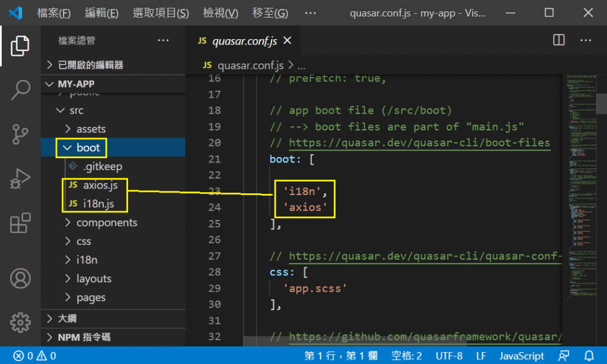This screenshot has width=607, height=364.
Task: Open the .gitkeep file
Action: 113,167
